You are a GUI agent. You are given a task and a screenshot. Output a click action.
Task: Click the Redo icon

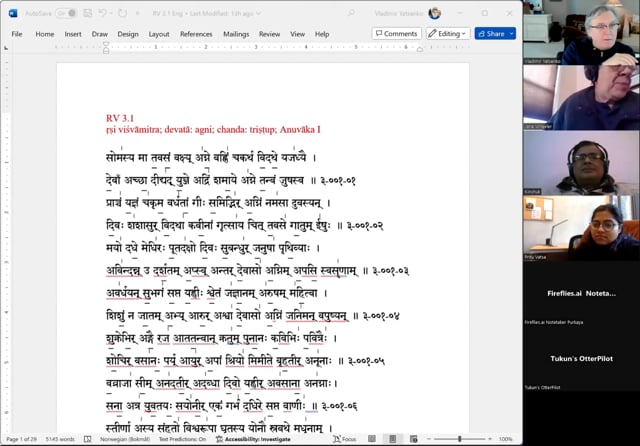pos(122,13)
